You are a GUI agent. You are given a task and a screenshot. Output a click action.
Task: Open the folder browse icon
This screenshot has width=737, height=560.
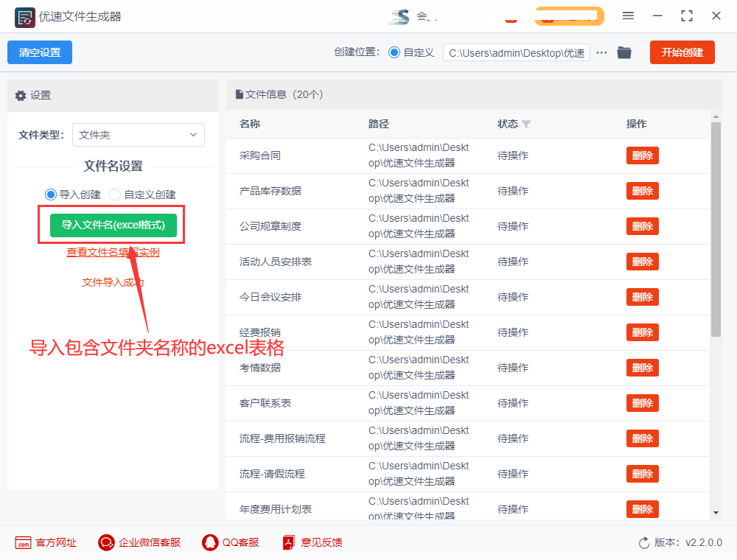click(624, 52)
